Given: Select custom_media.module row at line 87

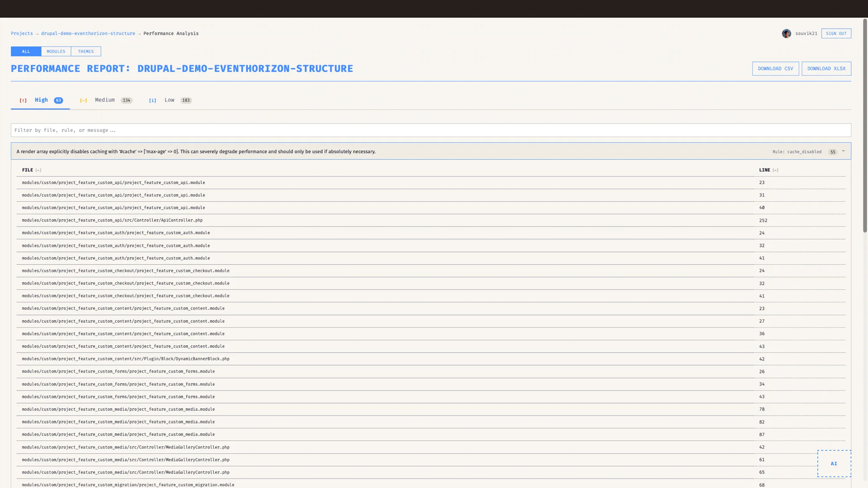Looking at the screenshot, I should [x=431, y=434].
